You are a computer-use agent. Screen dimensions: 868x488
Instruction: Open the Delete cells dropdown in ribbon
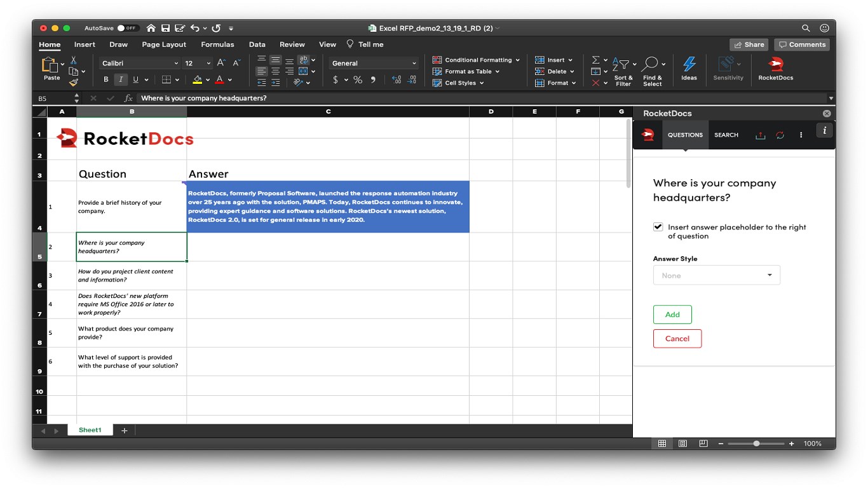coord(555,71)
